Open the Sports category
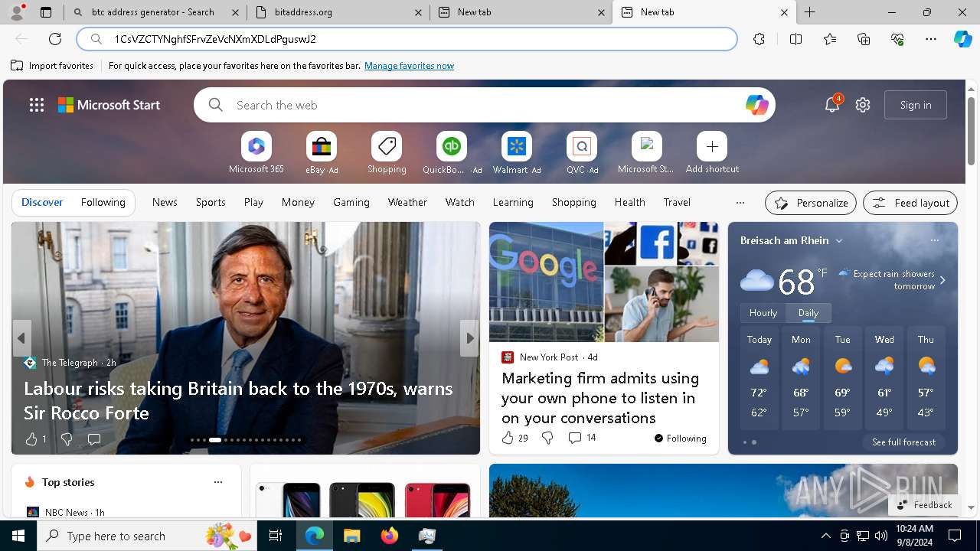The image size is (980, 551). (x=211, y=202)
